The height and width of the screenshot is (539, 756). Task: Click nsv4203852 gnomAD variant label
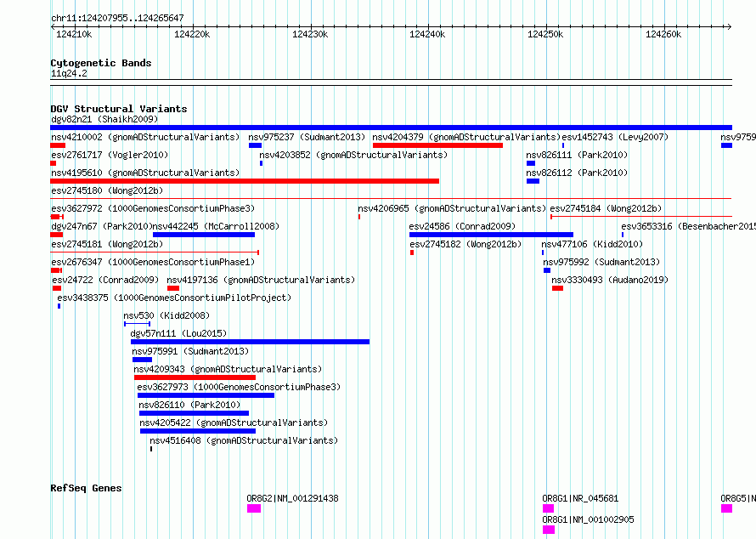click(353, 155)
